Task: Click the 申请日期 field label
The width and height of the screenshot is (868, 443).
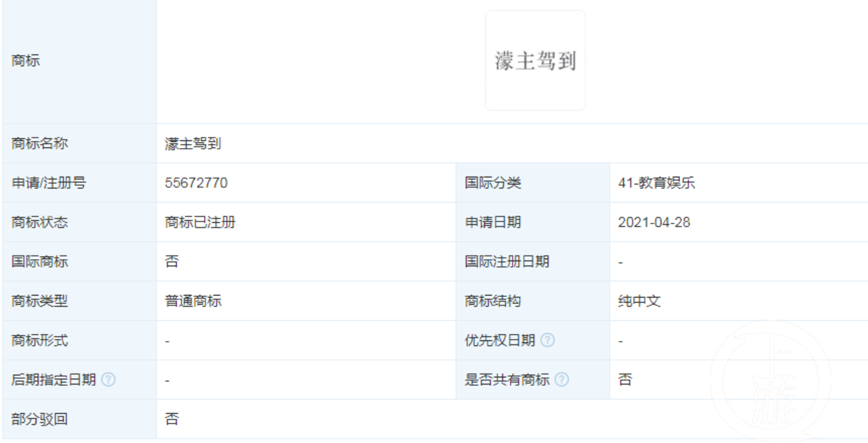Action: (x=492, y=223)
